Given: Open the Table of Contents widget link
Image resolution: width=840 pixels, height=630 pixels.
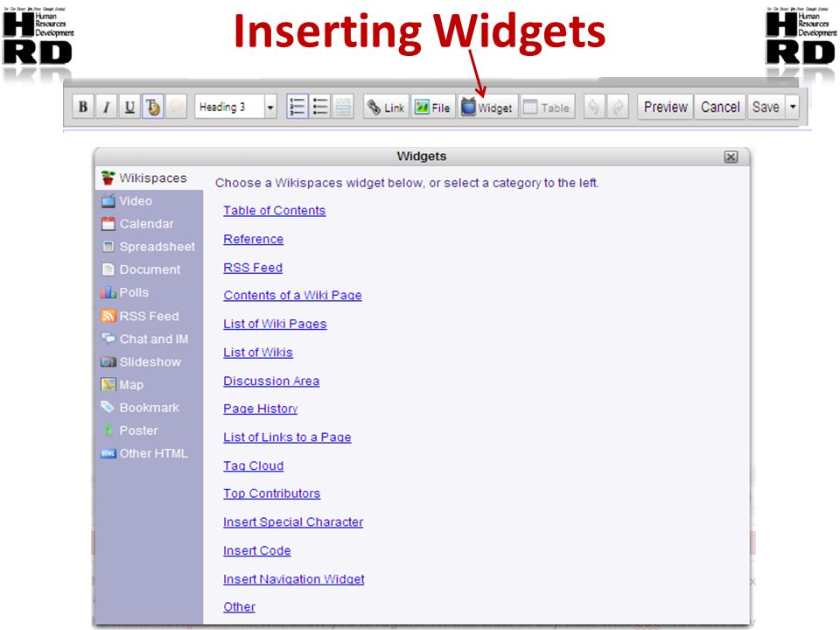Looking at the screenshot, I should [274, 211].
